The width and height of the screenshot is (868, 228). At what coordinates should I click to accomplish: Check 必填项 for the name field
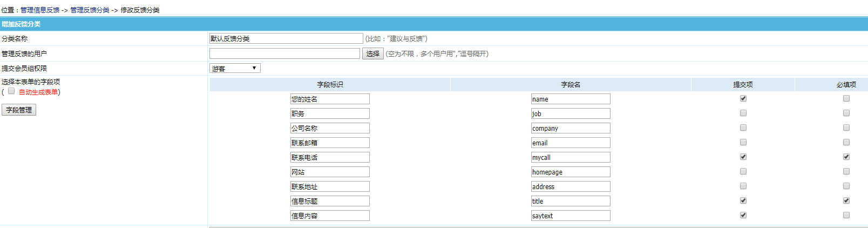coord(846,98)
